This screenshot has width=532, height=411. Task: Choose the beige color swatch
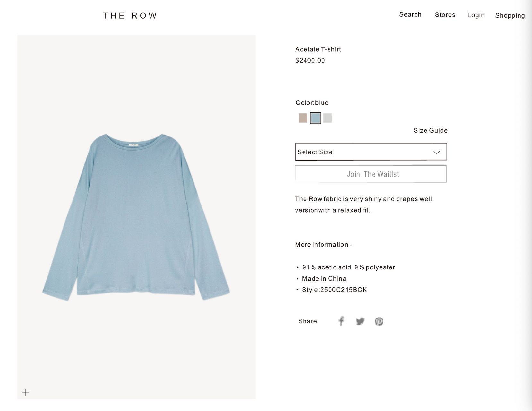click(303, 118)
